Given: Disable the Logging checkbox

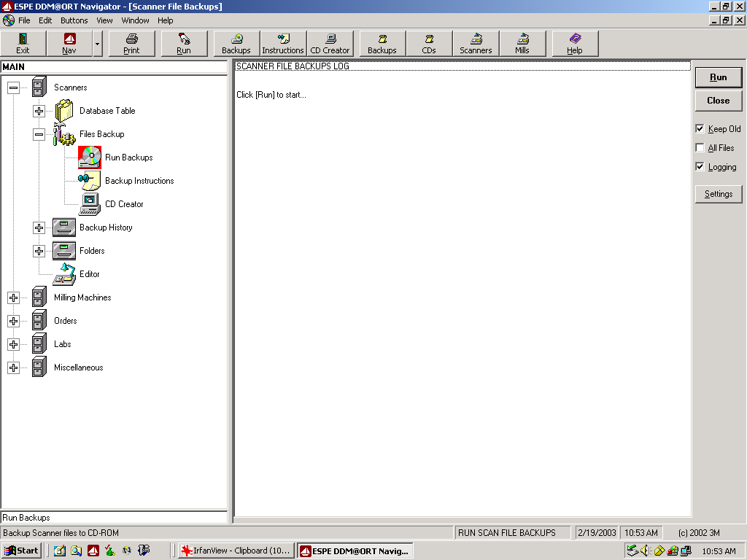Looking at the screenshot, I should (x=700, y=167).
